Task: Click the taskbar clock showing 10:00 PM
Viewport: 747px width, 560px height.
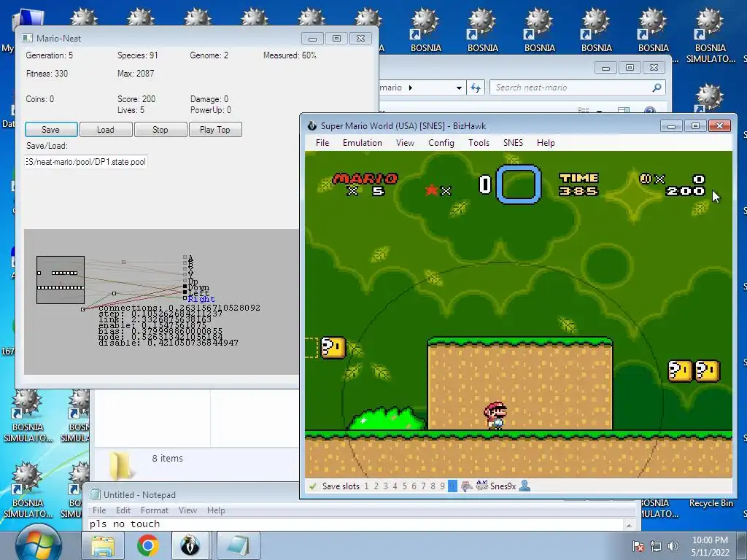Action: (710, 546)
